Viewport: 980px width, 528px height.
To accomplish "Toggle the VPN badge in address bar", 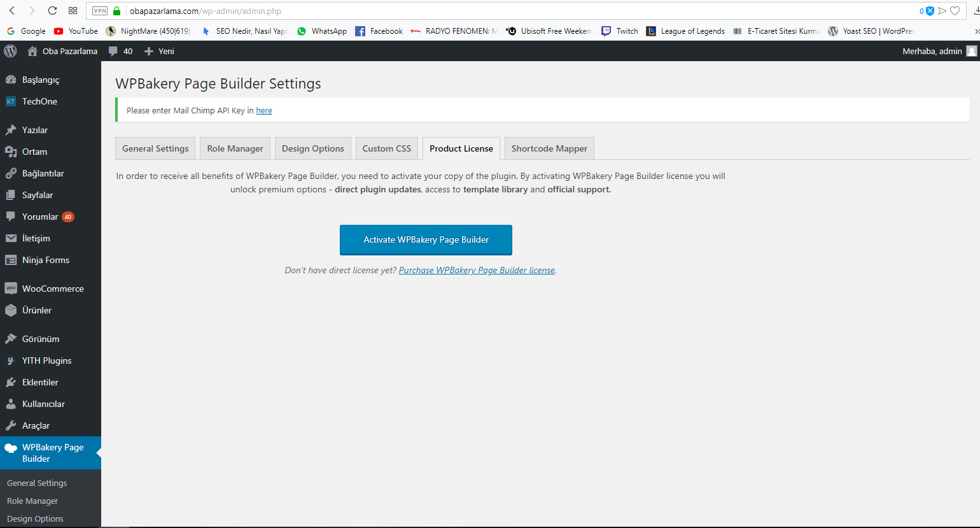I will [x=100, y=11].
